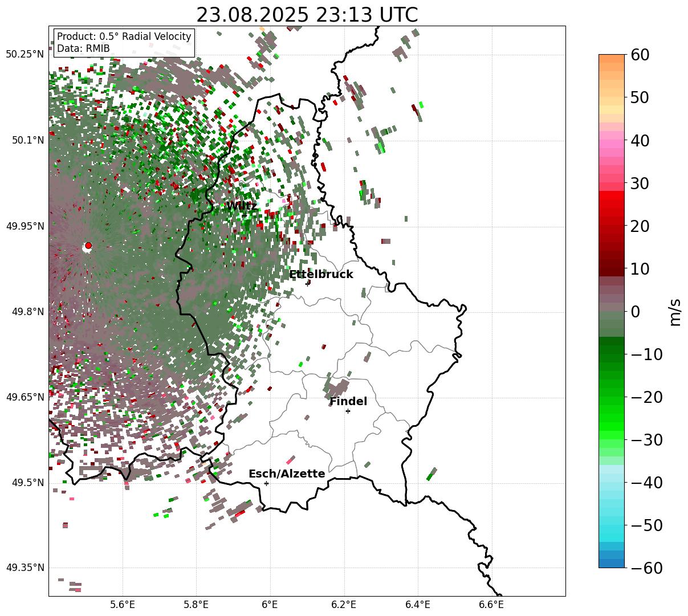Click the −30 colorbar tick label
This screenshot has width=688, height=616.
[x=646, y=440]
